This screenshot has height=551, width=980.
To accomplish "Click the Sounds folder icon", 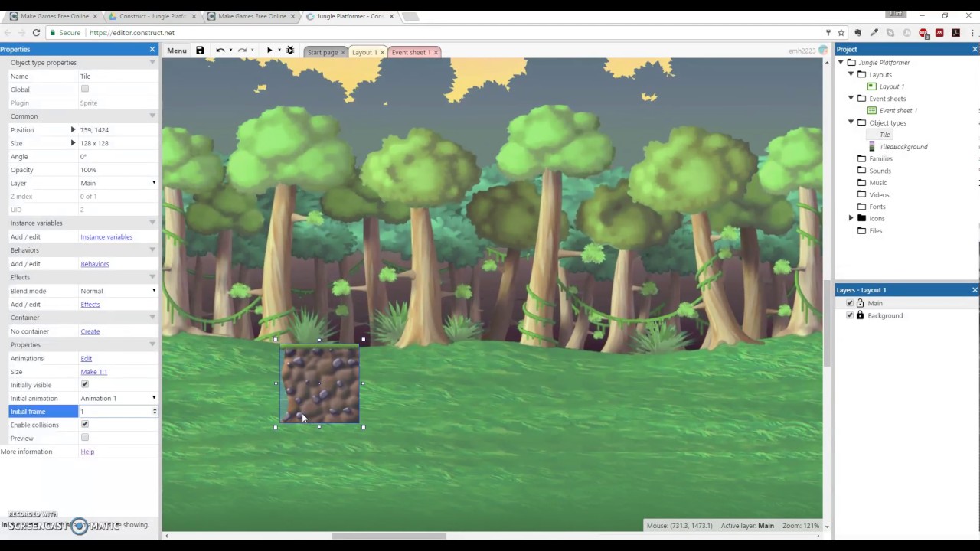I will click(861, 171).
